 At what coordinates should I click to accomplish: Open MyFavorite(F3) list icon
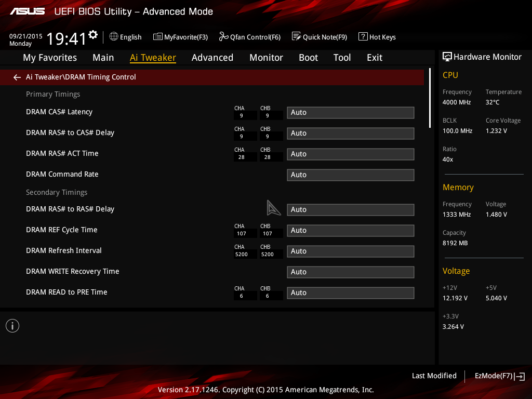[x=158, y=37]
